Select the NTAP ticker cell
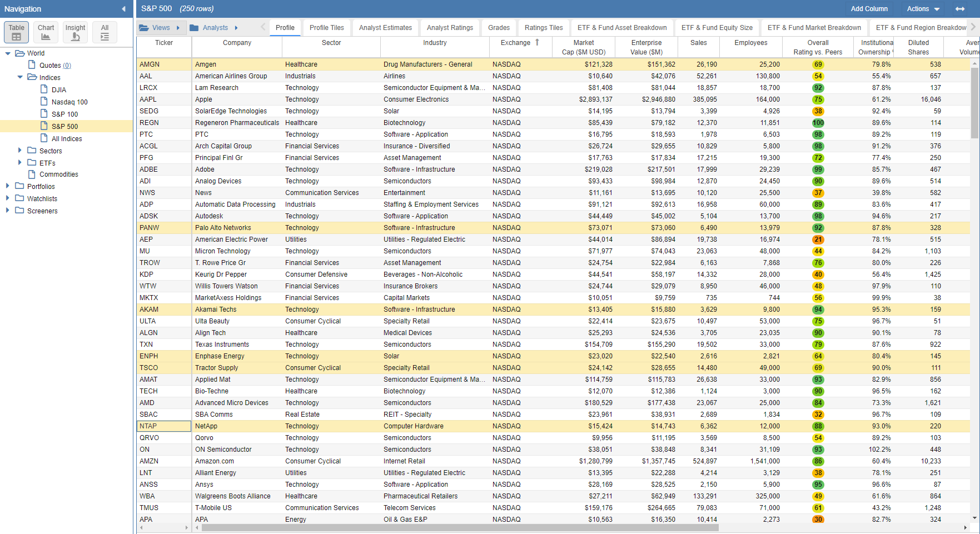The image size is (980, 534). (x=164, y=426)
